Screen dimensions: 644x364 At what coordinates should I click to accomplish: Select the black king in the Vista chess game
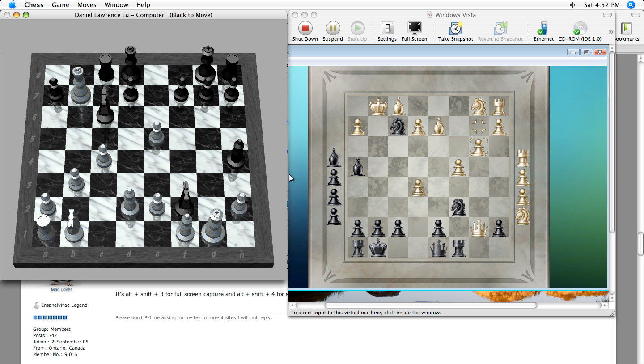[378, 247]
